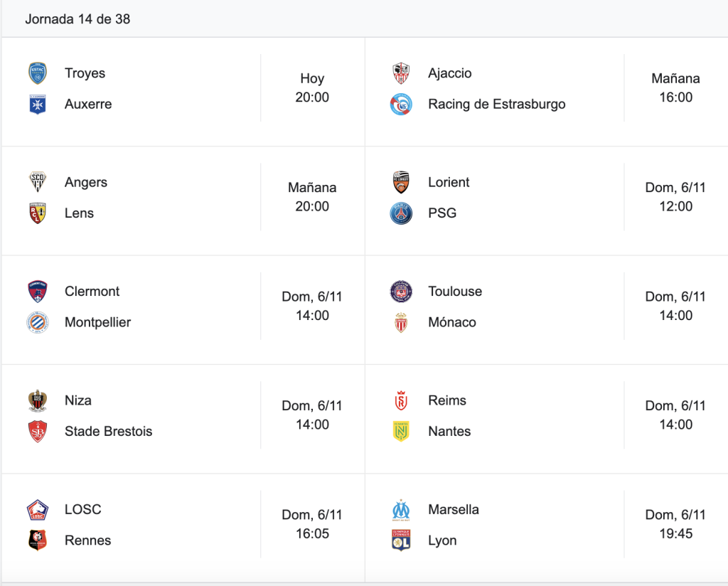Click the Marsella club logo
Viewport: 728px width, 586px height.
coord(401,510)
